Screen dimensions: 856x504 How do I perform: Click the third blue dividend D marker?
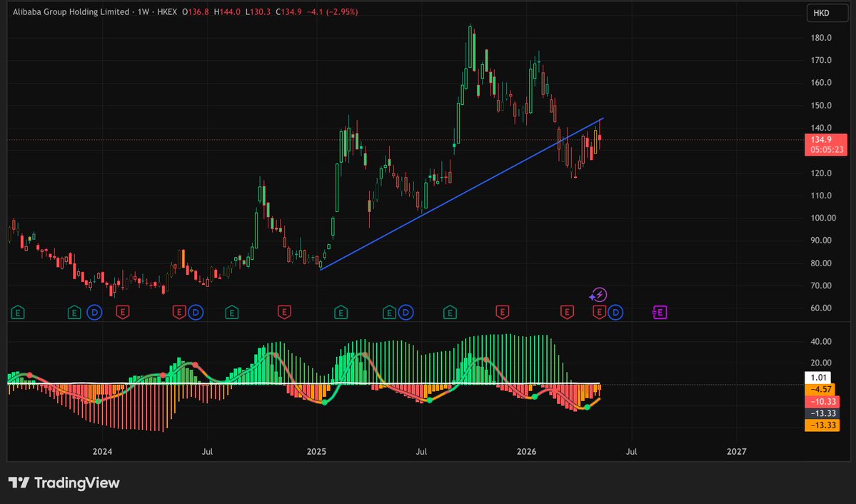[406, 313]
